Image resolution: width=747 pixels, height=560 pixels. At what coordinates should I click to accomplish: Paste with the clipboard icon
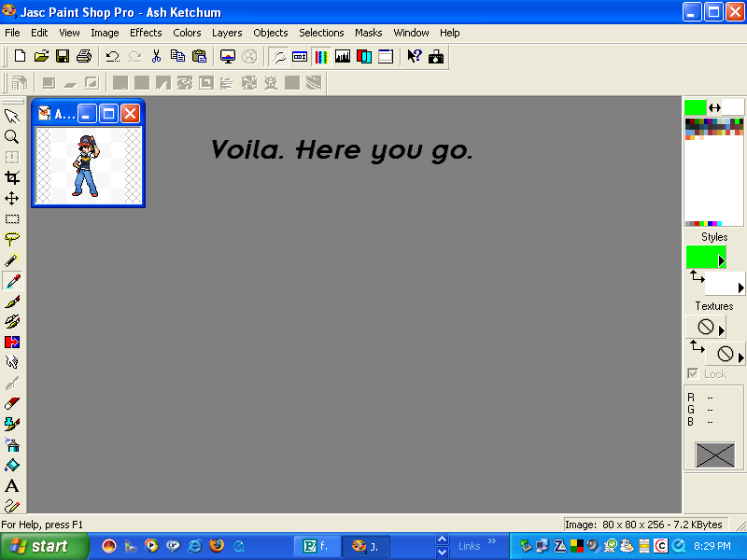(x=199, y=56)
